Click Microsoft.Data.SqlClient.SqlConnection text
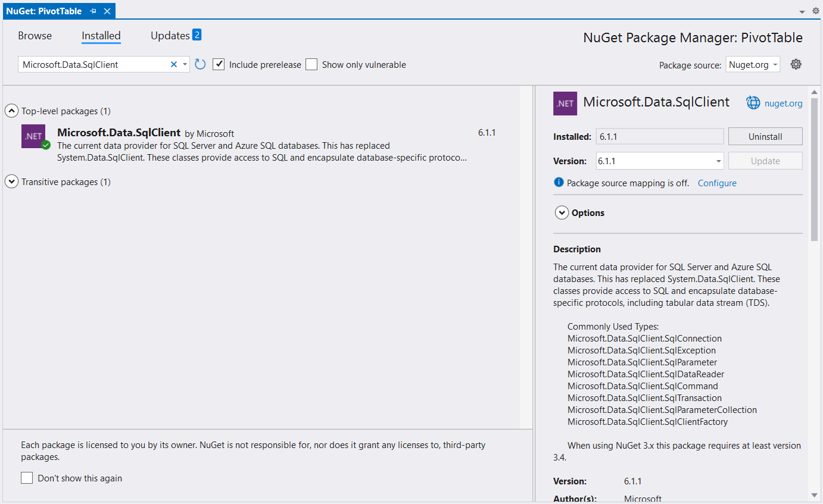 pos(644,339)
